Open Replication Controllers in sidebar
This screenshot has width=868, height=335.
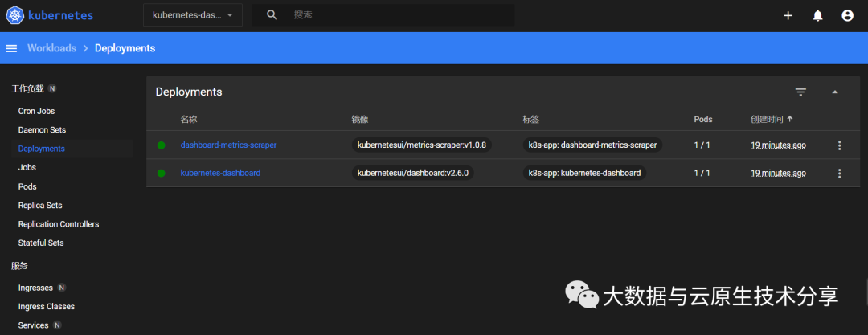point(59,224)
